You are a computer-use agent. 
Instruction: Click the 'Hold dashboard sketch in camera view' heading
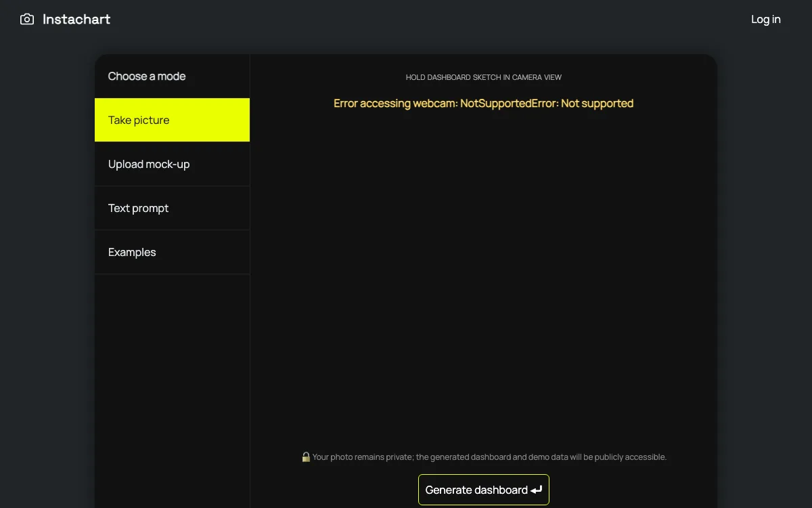tap(484, 77)
